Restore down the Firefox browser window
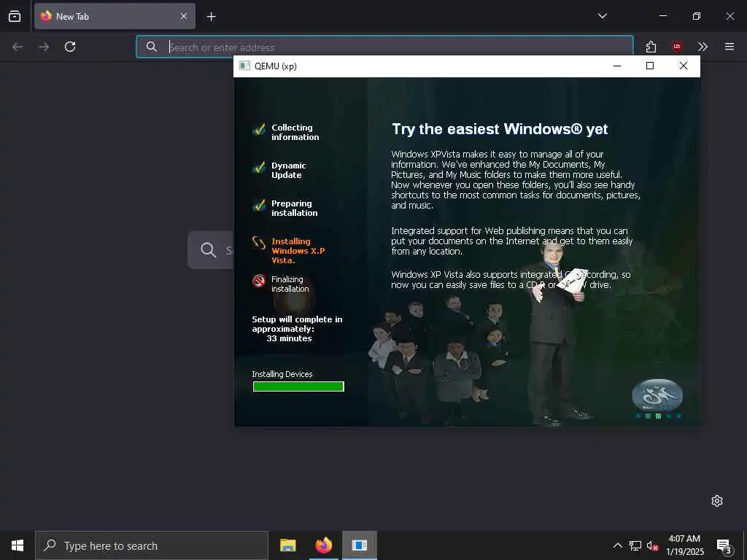The image size is (747, 560). tap(697, 16)
